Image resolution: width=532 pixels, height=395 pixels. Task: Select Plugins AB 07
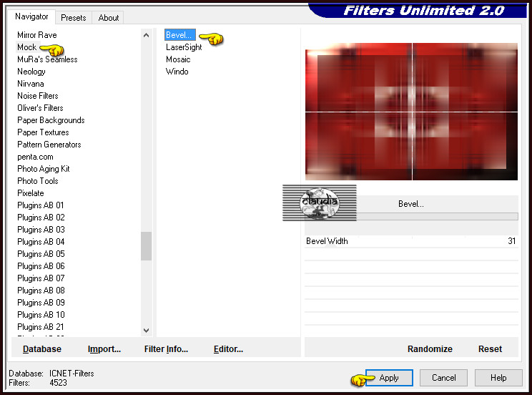[x=41, y=278]
